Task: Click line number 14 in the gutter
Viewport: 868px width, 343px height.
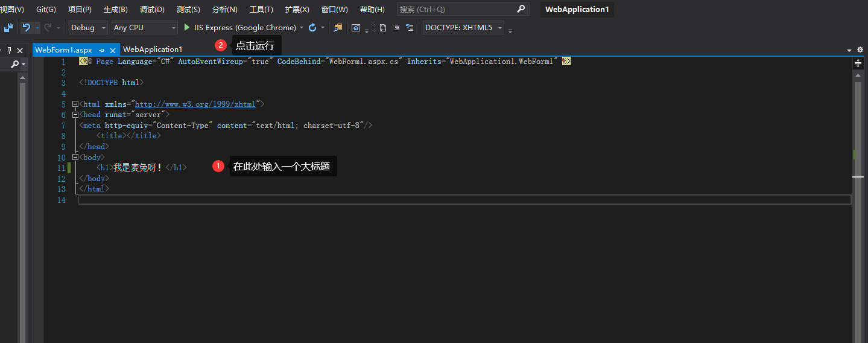Action: tap(61, 200)
